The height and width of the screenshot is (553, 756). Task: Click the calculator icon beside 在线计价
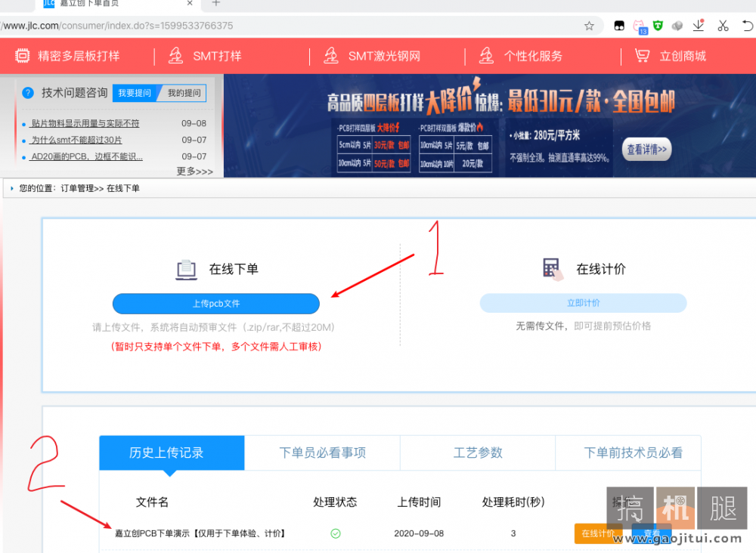pyautogui.click(x=552, y=269)
